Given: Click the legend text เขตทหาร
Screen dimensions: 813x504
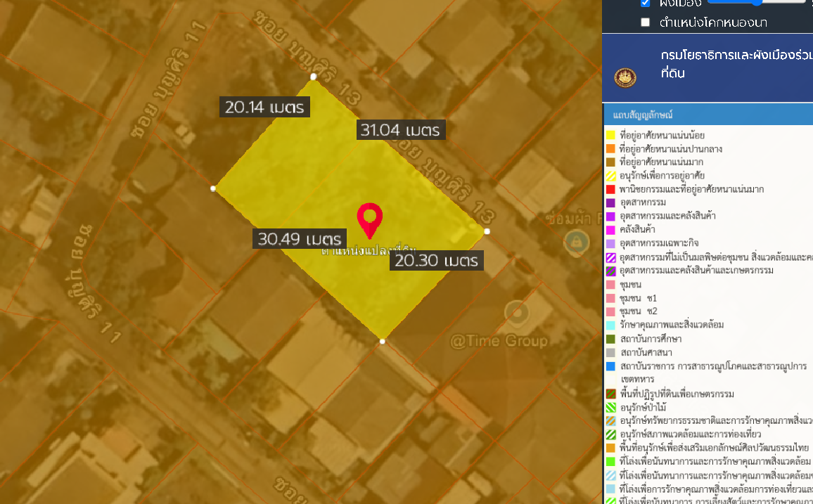Looking at the screenshot, I should click(638, 380).
